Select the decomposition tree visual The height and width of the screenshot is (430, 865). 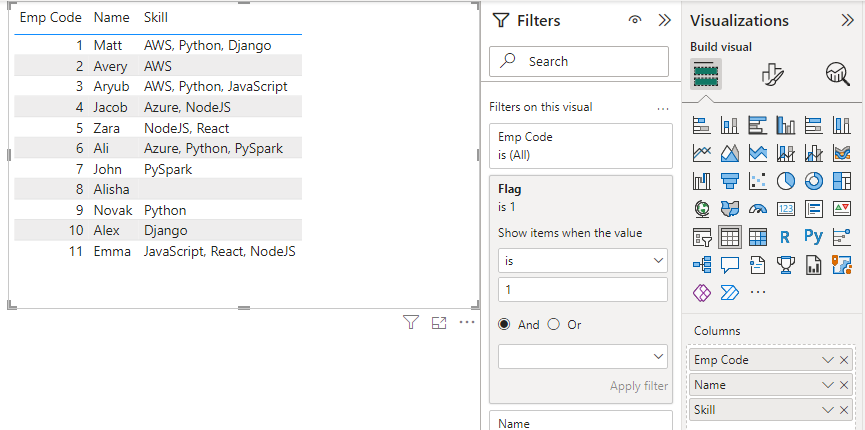[701, 265]
